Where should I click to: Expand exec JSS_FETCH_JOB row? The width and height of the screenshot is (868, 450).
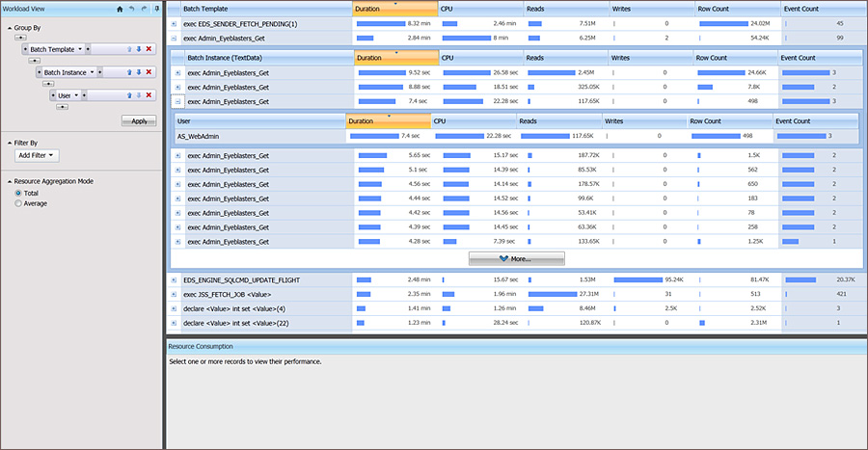click(174, 295)
